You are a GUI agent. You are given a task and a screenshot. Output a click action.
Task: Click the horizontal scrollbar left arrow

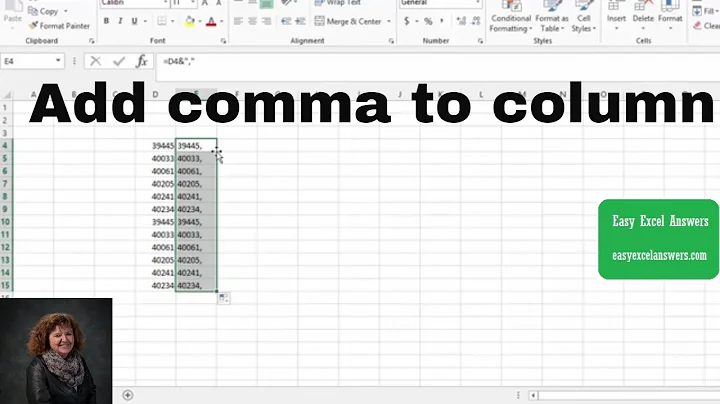[533, 395]
